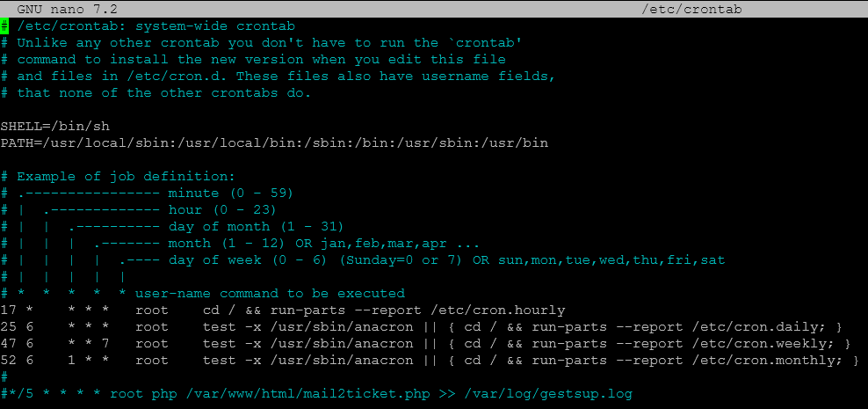Click the 'Example of job definition' comment
The height and width of the screenshot is (409, 868).
(127, 177)
